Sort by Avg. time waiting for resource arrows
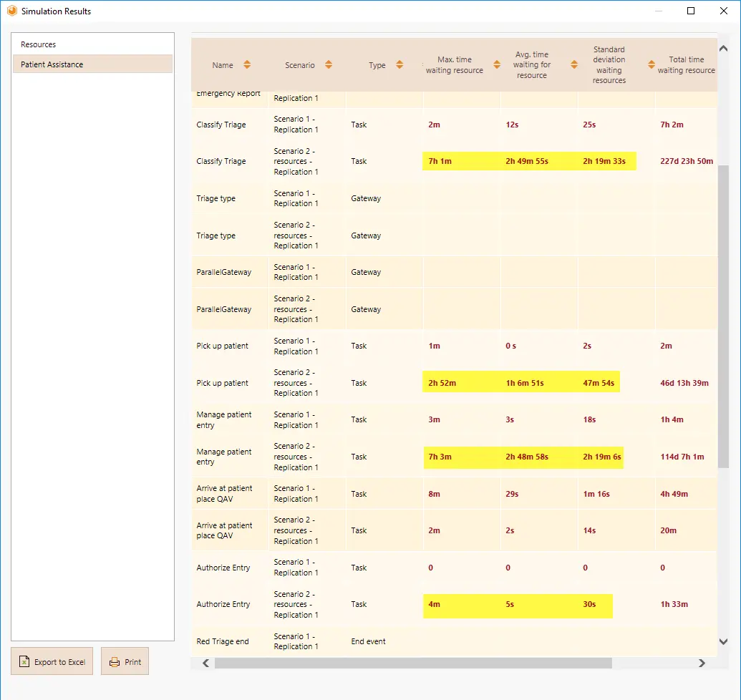 [x=574, y=64]
